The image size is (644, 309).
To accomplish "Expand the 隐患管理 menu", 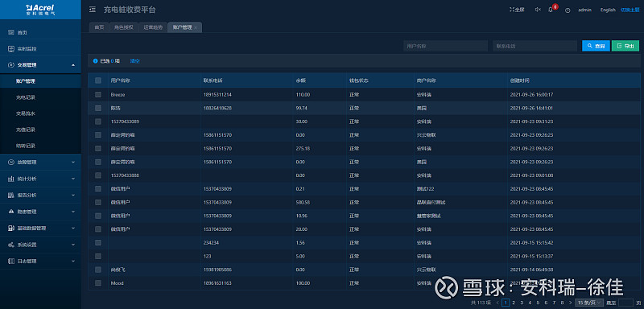I will (x=73, y=212).
